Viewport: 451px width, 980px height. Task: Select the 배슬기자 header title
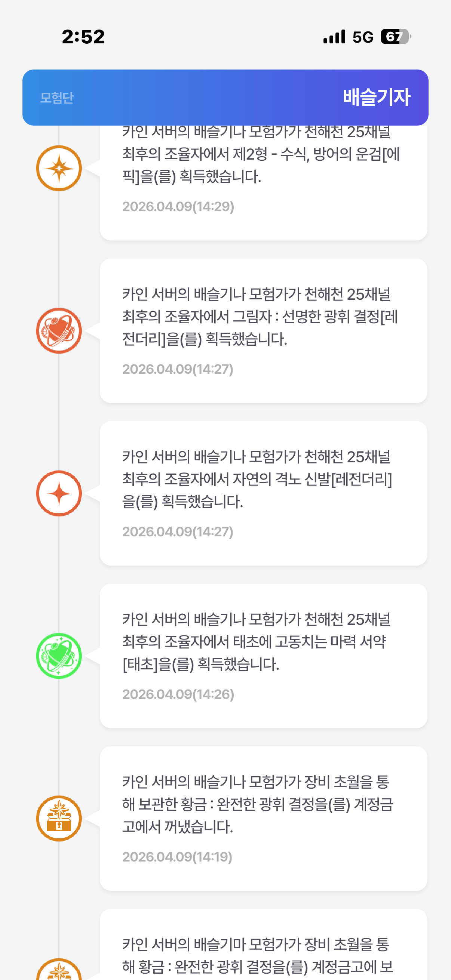tap(377, 98)
